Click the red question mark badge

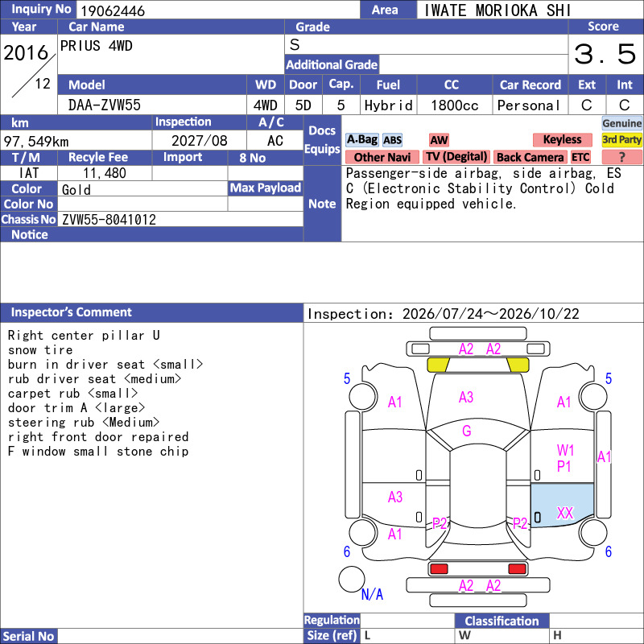click(x=621, y=157)
